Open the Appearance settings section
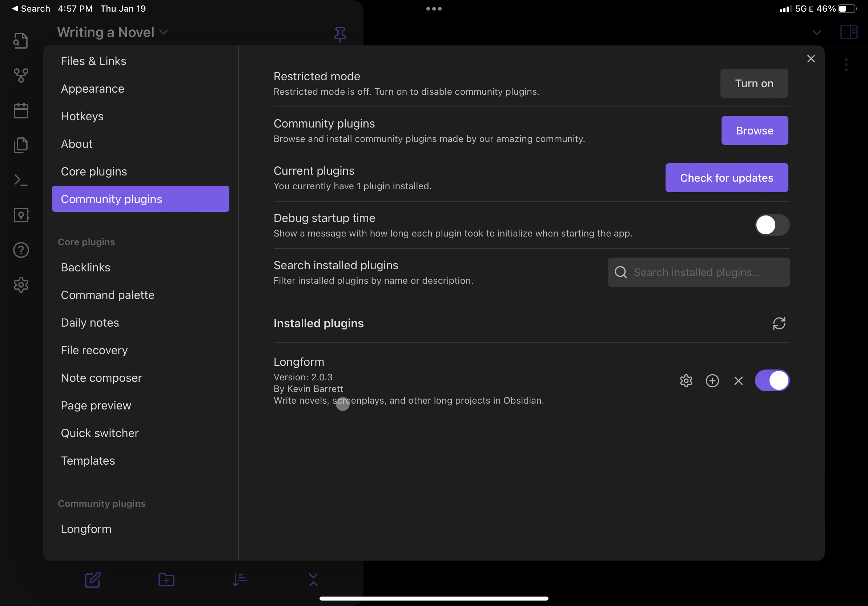The image size is (868, 606). (x=93, y=88)
